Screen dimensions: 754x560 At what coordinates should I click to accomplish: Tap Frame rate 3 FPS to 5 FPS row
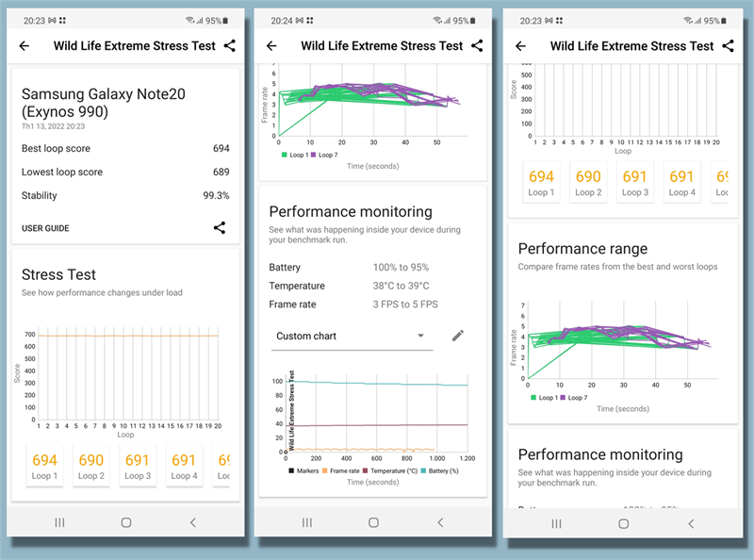[x=353, y=305]
